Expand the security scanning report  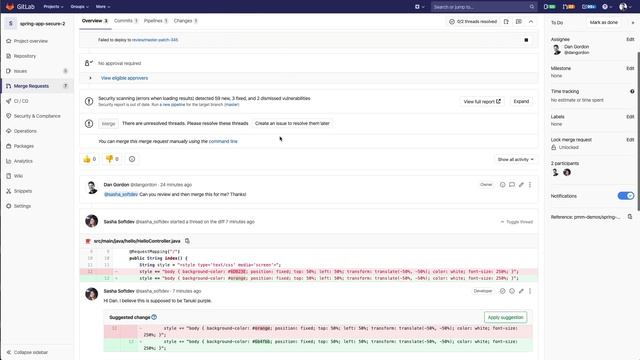[x=521, y=101]
